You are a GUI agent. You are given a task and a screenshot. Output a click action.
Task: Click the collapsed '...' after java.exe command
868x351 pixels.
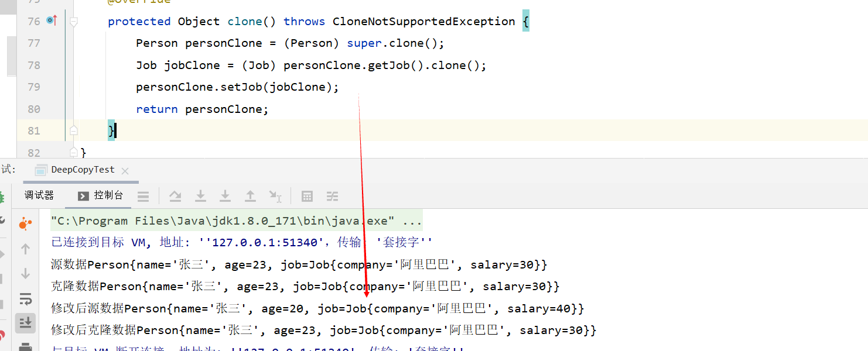[x=412, y=221]
